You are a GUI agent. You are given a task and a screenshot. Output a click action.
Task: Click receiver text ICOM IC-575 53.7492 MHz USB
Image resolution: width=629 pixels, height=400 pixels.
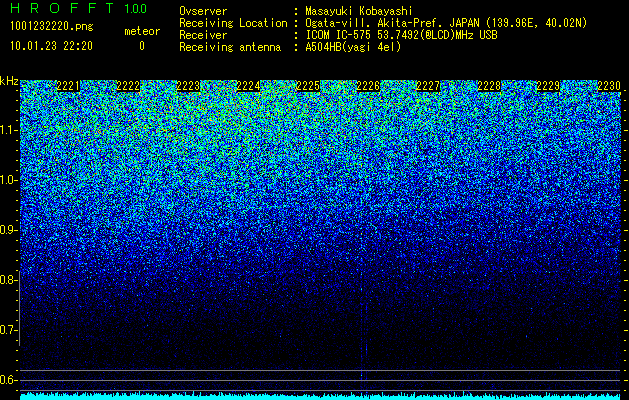401,35
